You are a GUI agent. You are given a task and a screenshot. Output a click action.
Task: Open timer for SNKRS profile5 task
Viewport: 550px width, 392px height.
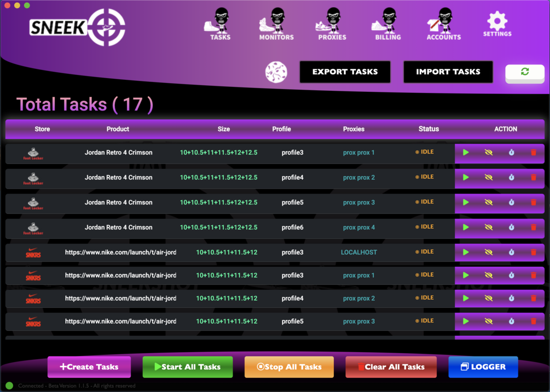click(511, 321)
